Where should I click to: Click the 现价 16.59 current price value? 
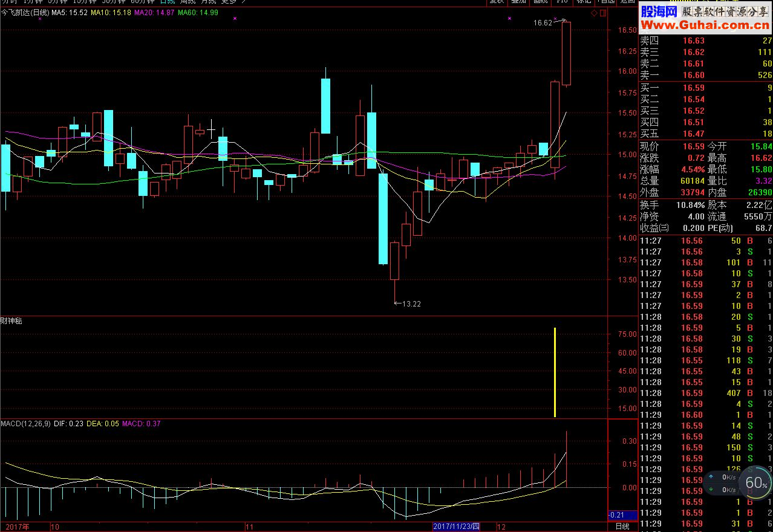click(x=694, y=146)
